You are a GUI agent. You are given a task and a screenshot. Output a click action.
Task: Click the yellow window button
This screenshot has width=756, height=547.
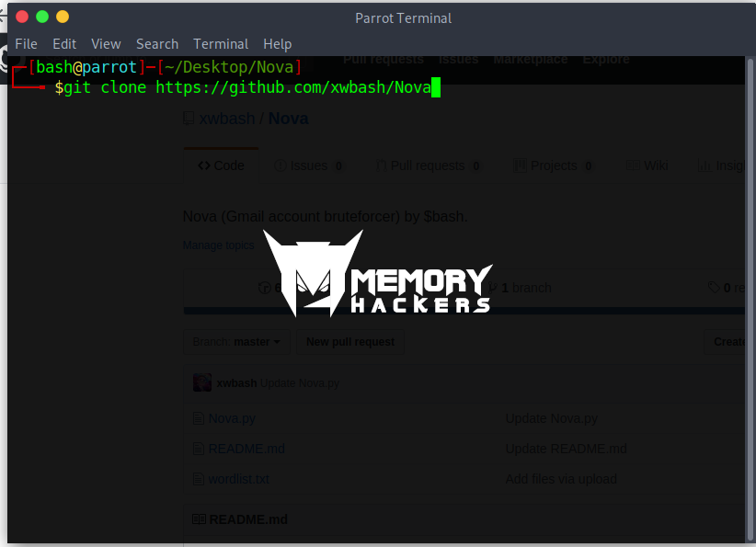[x=63, y=17]
